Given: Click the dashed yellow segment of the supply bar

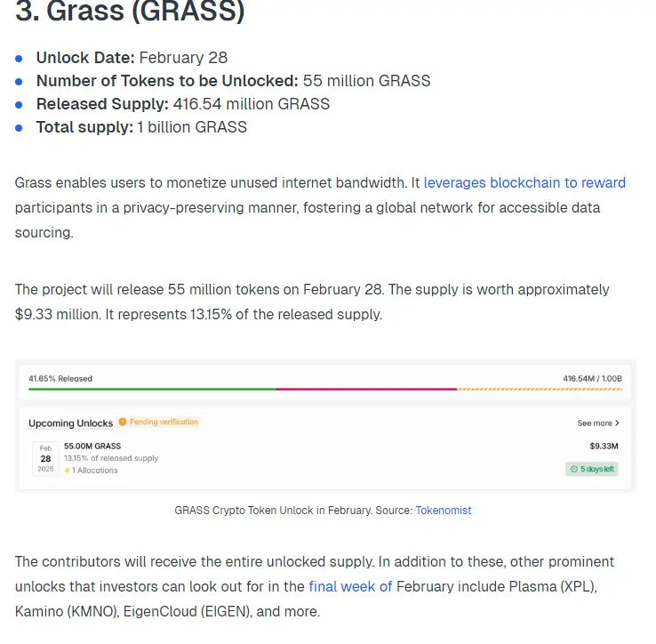Looking at the screenshot, I should click(x=540, y=390).
